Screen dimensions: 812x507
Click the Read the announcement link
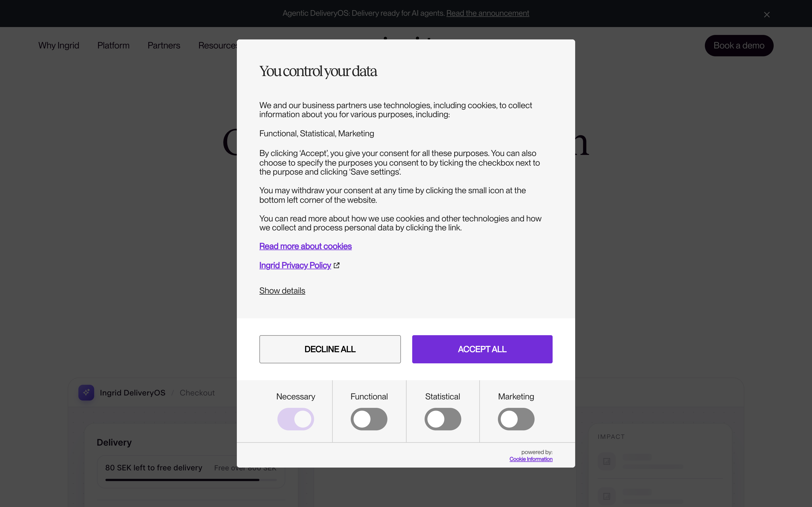(487, 13)
